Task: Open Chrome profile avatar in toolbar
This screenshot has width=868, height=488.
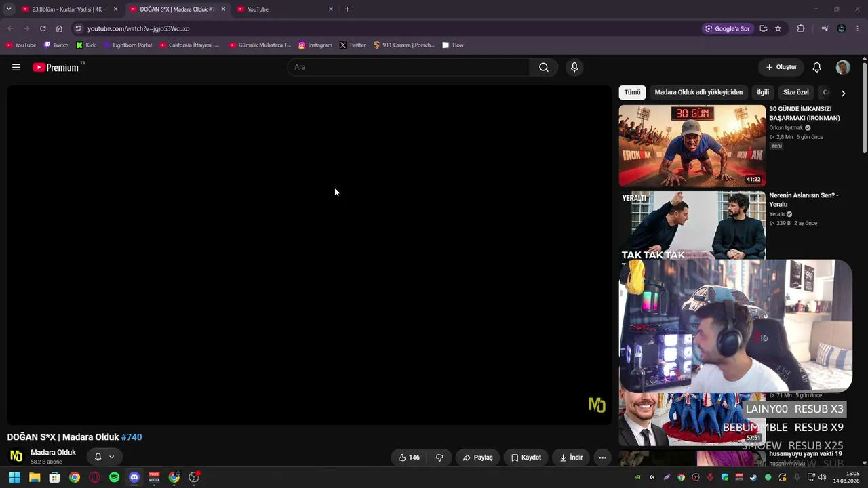Action: (842, 28)
